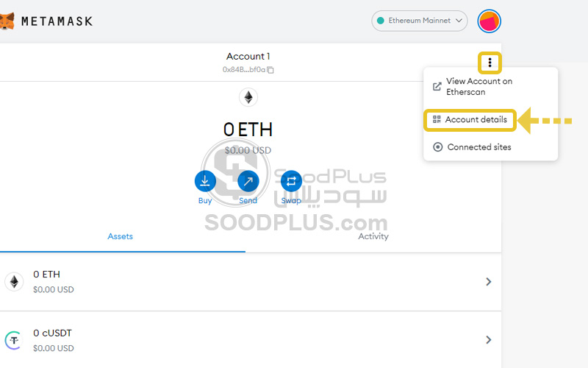The width and height of the screenshot is (588, 368).
Task: Switch to the Assets tab
Action: [x=120, y=236]
